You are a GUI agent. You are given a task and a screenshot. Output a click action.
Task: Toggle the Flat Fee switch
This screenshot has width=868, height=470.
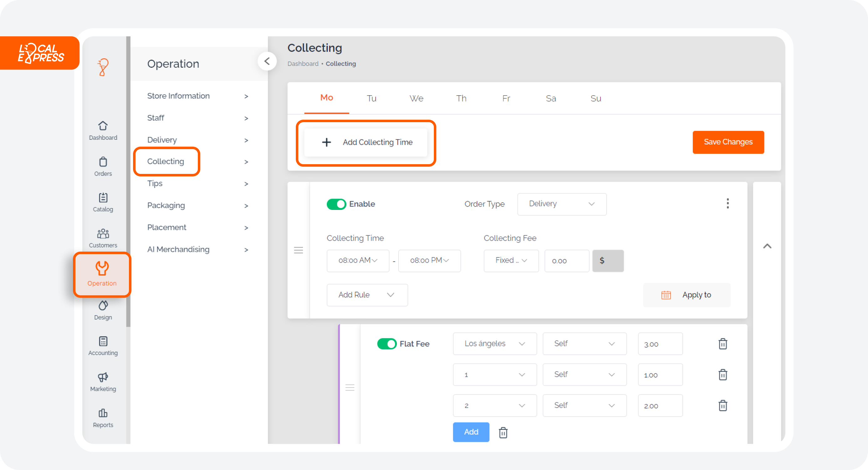coord(387,344)
